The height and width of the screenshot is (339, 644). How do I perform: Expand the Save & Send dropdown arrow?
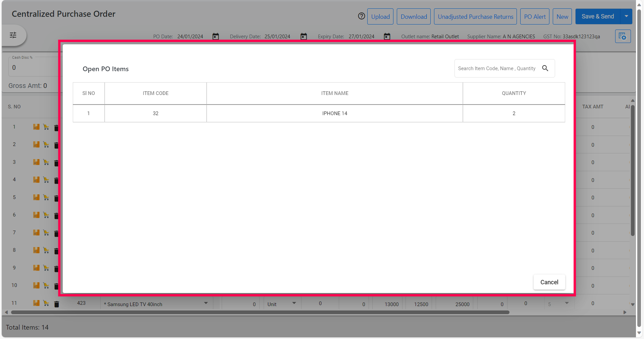[626, 16]
